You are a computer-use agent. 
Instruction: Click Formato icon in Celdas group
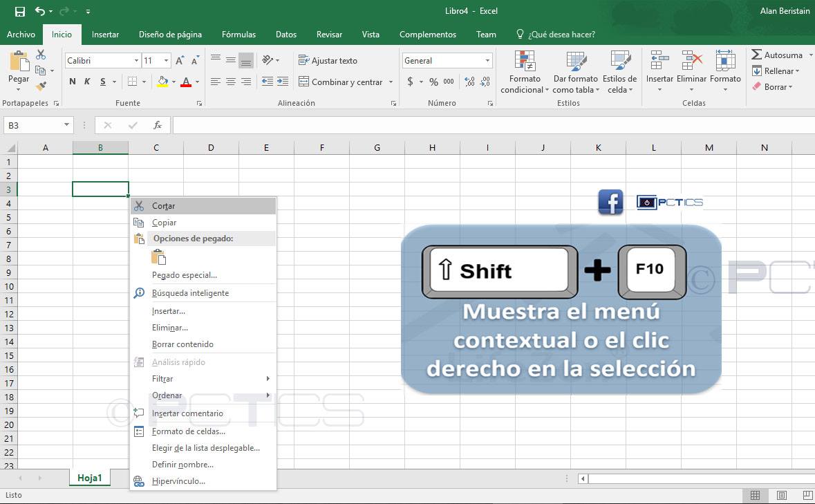point(725,60)
